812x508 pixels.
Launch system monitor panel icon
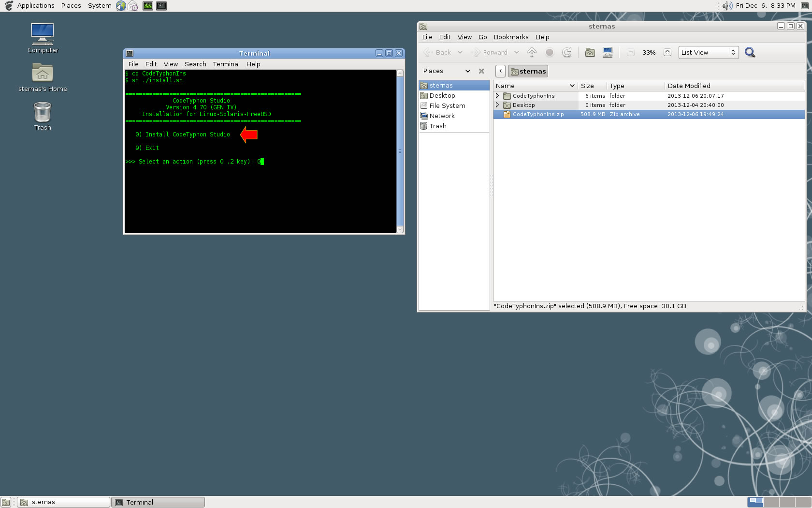coord(148,6)
